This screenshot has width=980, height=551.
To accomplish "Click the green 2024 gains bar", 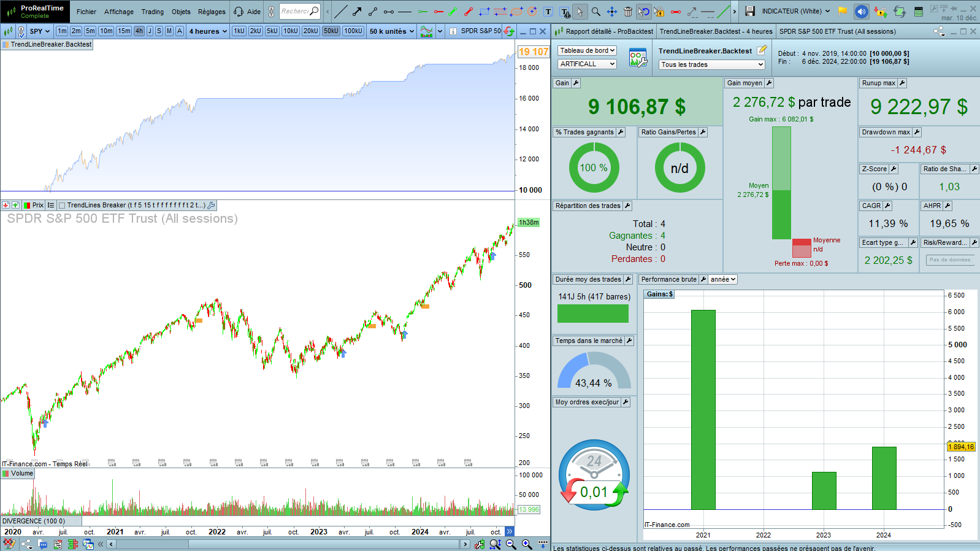I will click(x=884, y=478).
